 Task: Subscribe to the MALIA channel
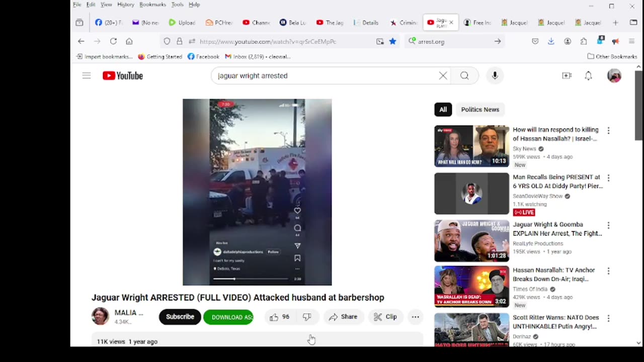[x=180, y=317]
